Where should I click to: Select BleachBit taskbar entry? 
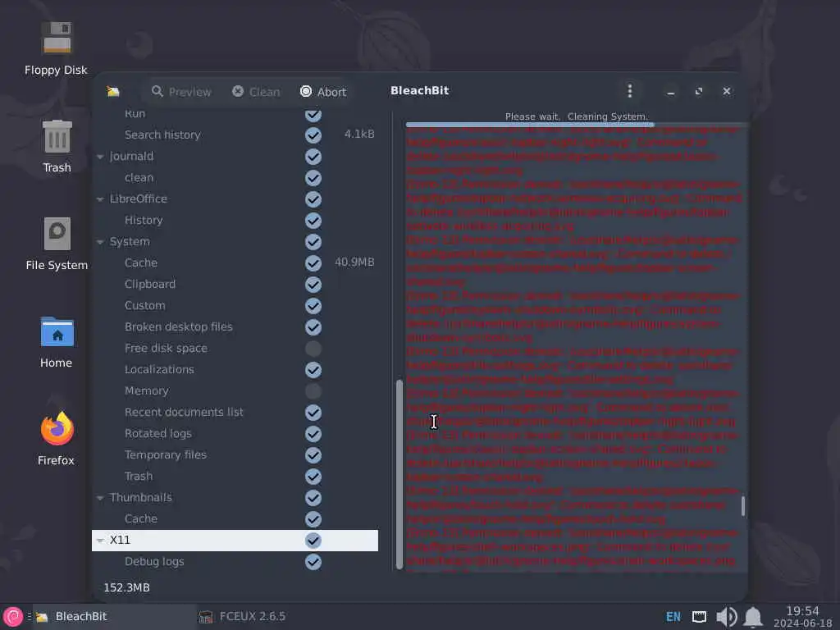coord(113,617)
